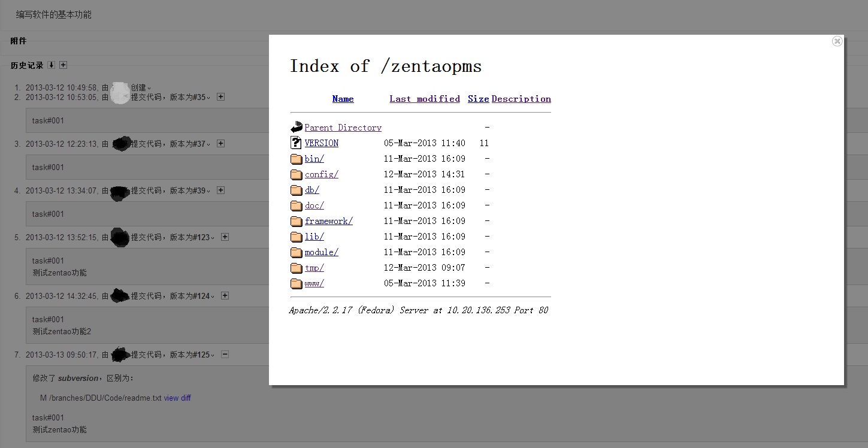Expand the history entry for version #124
This screenshot has height=448, width=868.
tap(225, 295)
